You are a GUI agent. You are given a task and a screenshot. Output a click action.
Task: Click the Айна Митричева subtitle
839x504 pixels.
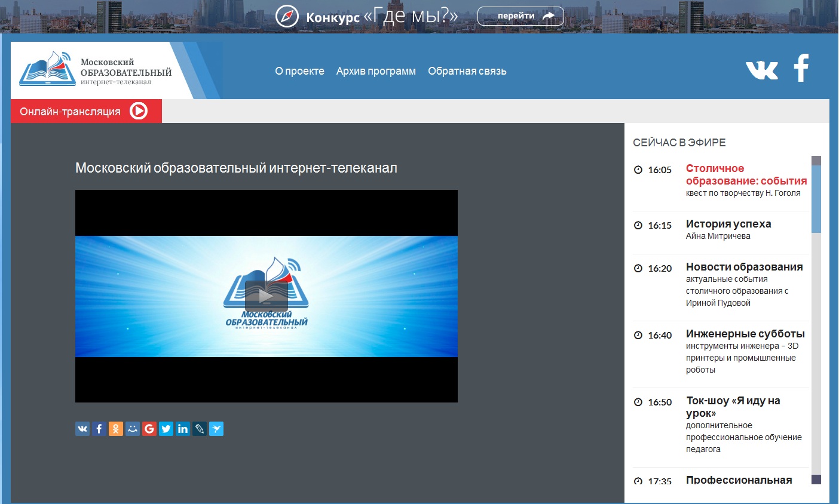click(x=718, y=236)
